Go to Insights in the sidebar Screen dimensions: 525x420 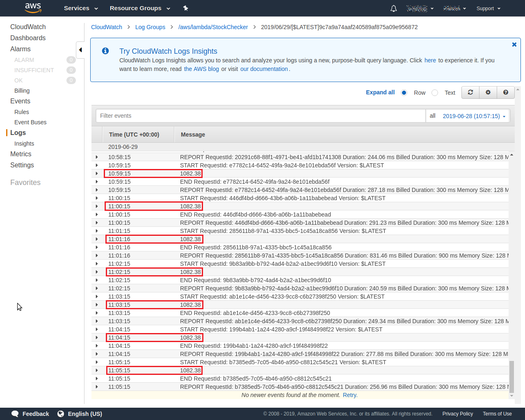pyautogui.click(x=24, y=144)
